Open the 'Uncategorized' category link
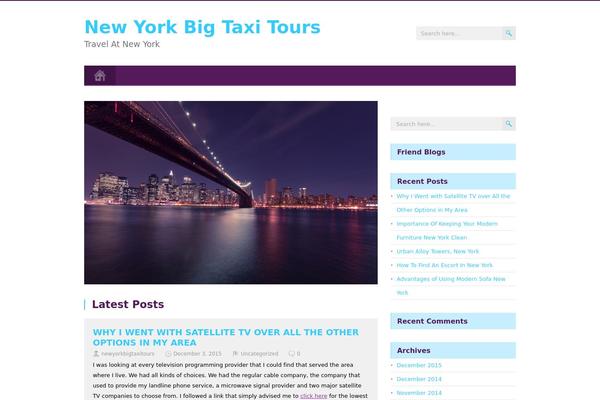 pos(259,354)
